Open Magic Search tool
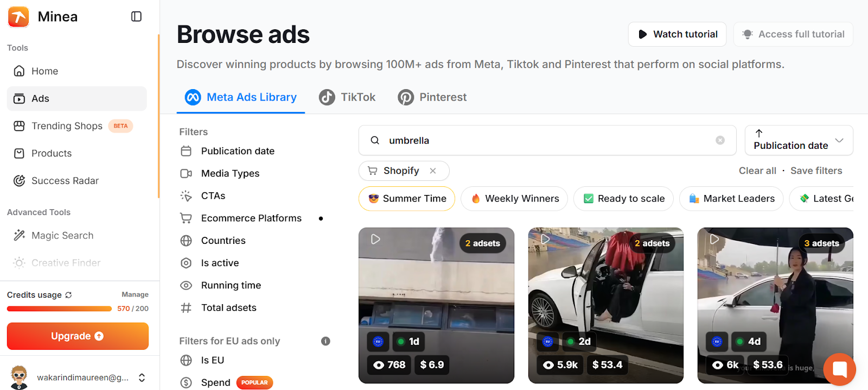Screen dimensions: 868x390 [x=77, y=235]
